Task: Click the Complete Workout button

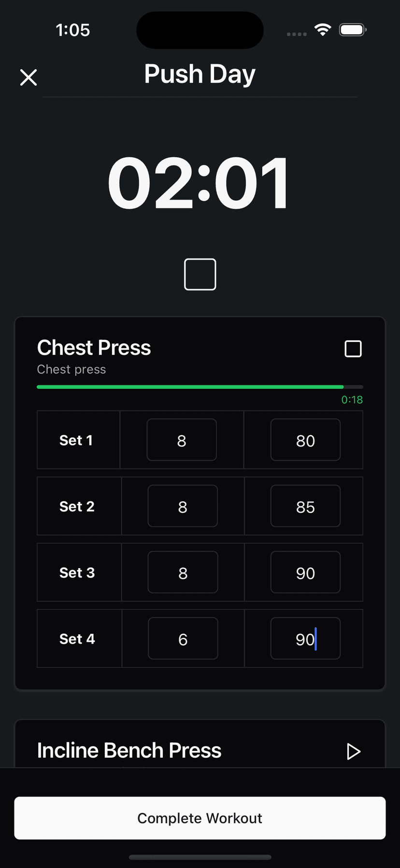Action: (200, 818)
